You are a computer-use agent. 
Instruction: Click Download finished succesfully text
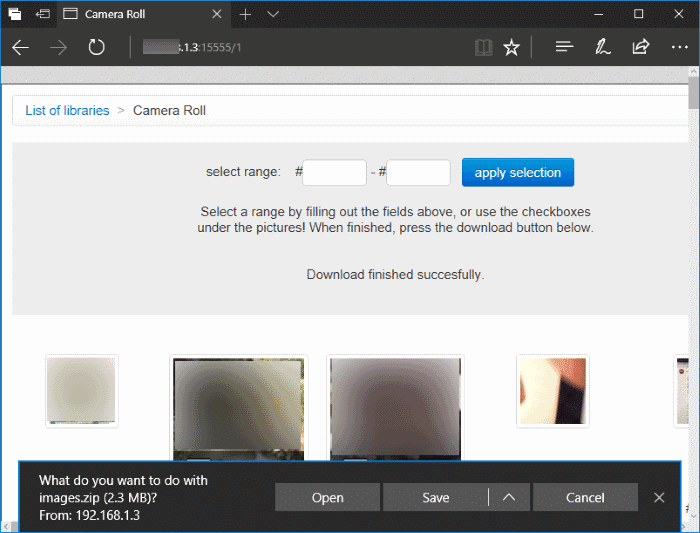click(395, 275)
